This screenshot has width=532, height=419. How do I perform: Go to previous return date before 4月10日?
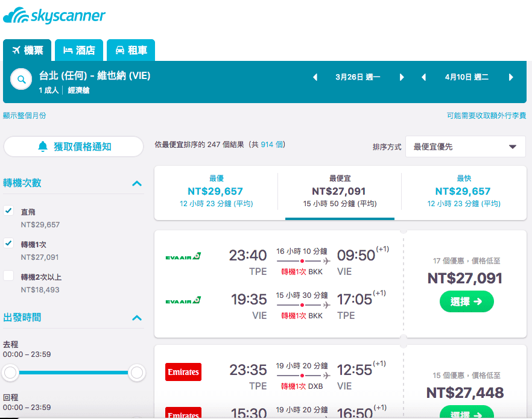coord(423,77)
